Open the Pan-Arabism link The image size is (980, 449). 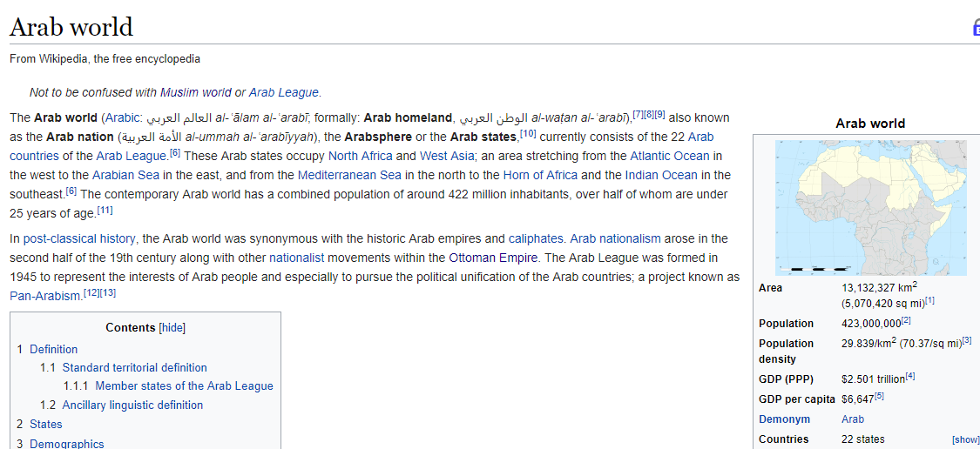pyautogui.click(x=45, y=296)
